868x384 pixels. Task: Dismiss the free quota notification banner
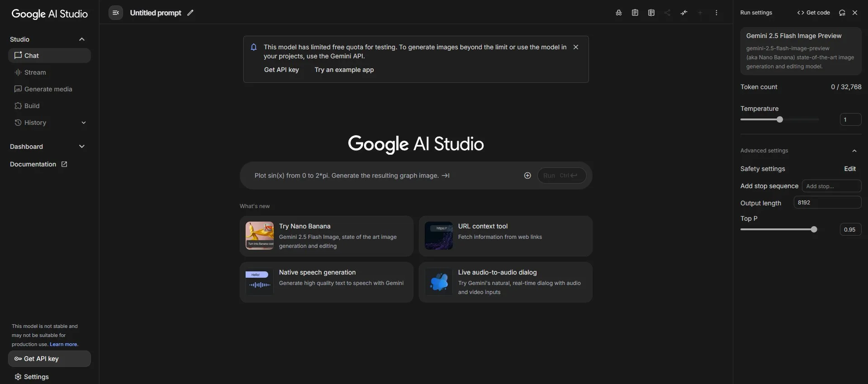tap(575, 47)
